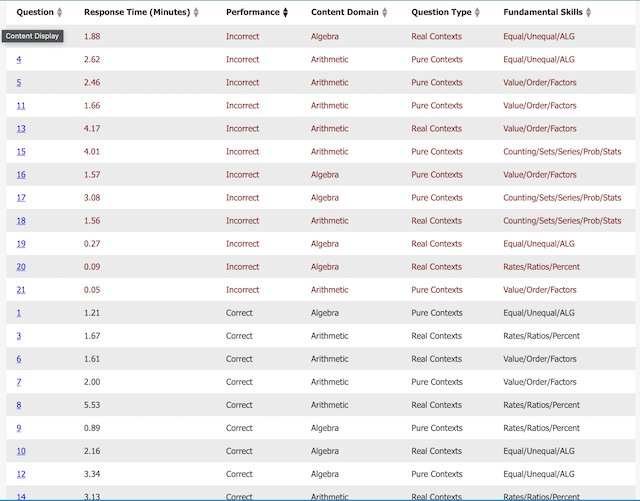Select the 0.09 response time cell
Viewport: 640px width, 501px height.
92,267
